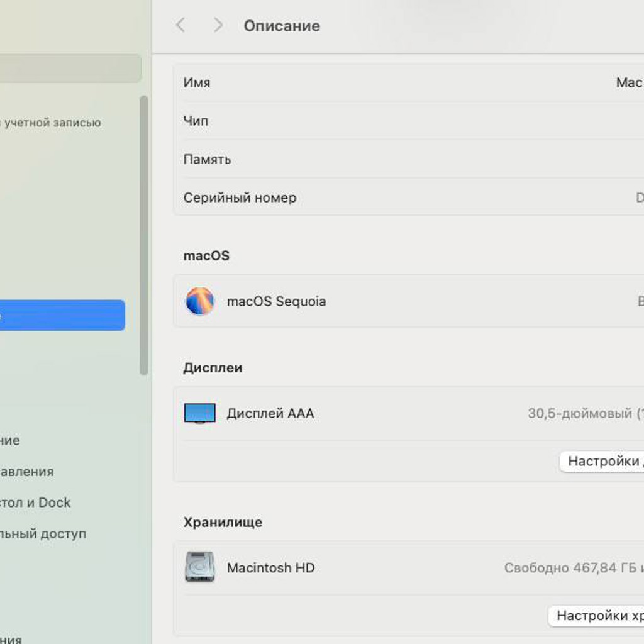Viewport: 644px width, 644px height.
Task: Go forward with the right chevron arrow
Action: [x=218, y=25]
